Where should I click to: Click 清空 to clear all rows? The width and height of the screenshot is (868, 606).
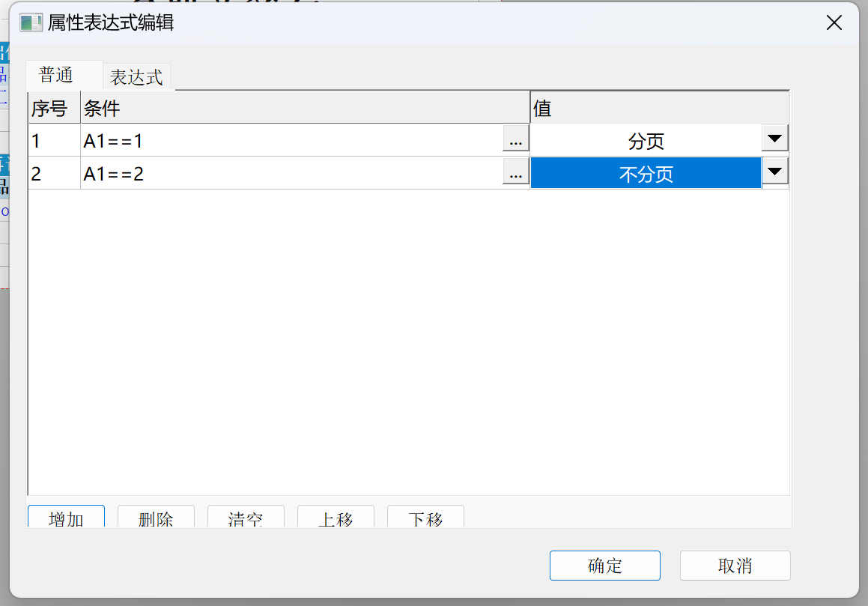tap(246, 518)
